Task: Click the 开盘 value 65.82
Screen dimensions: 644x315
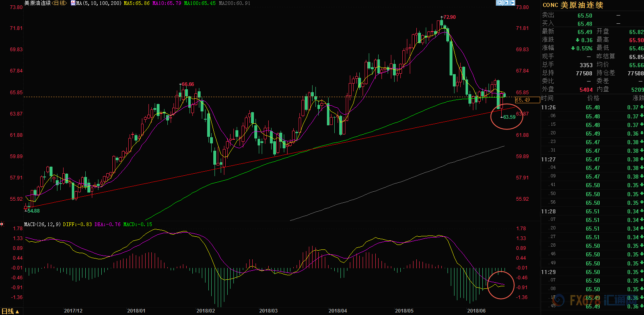Action: (x=637, y=32)
